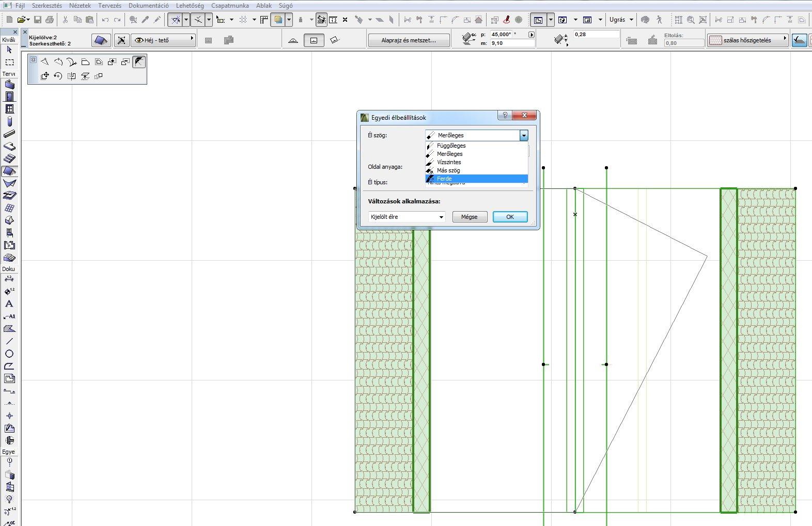Choose 'Függőleges' edge angle option
Screen dimensions: 812x526
pyautogui.click(x=451, y=146)
